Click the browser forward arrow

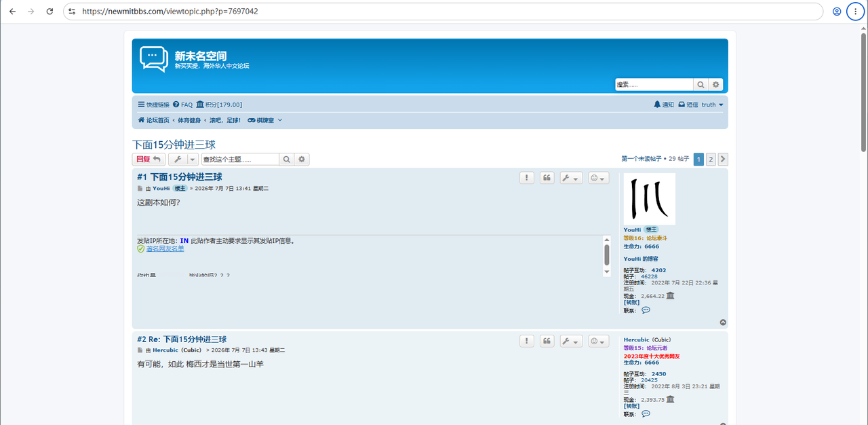point(31,12)
